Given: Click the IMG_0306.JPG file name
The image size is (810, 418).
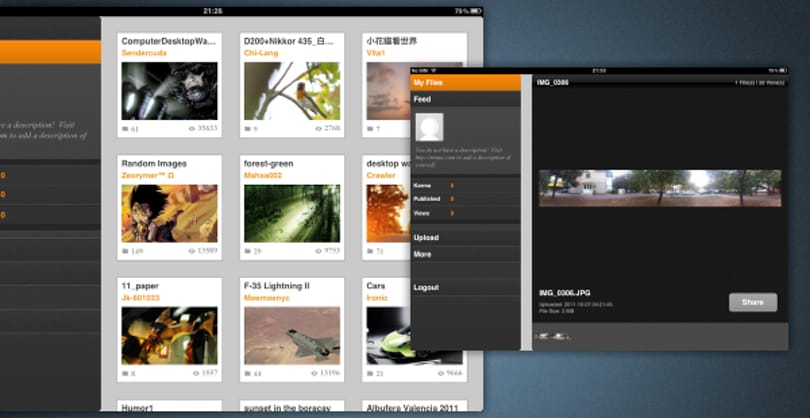Looking at the screenshot, I should [565, 293].
